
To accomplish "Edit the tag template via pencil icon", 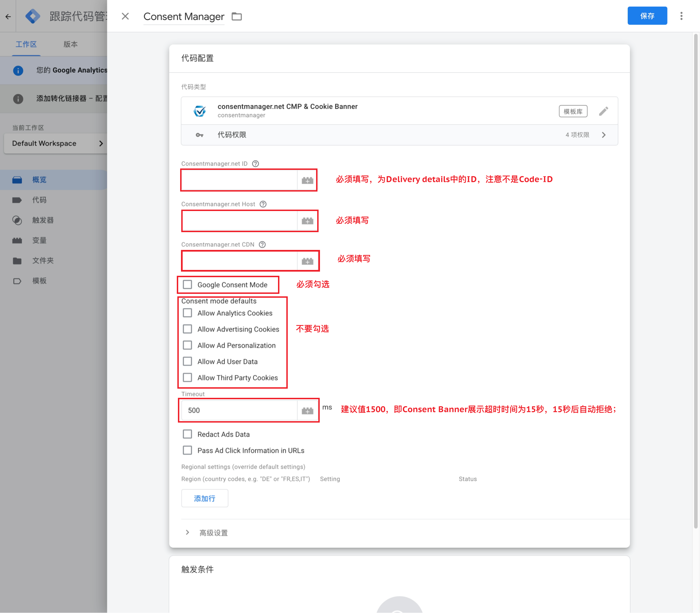I will click(603, 111).
